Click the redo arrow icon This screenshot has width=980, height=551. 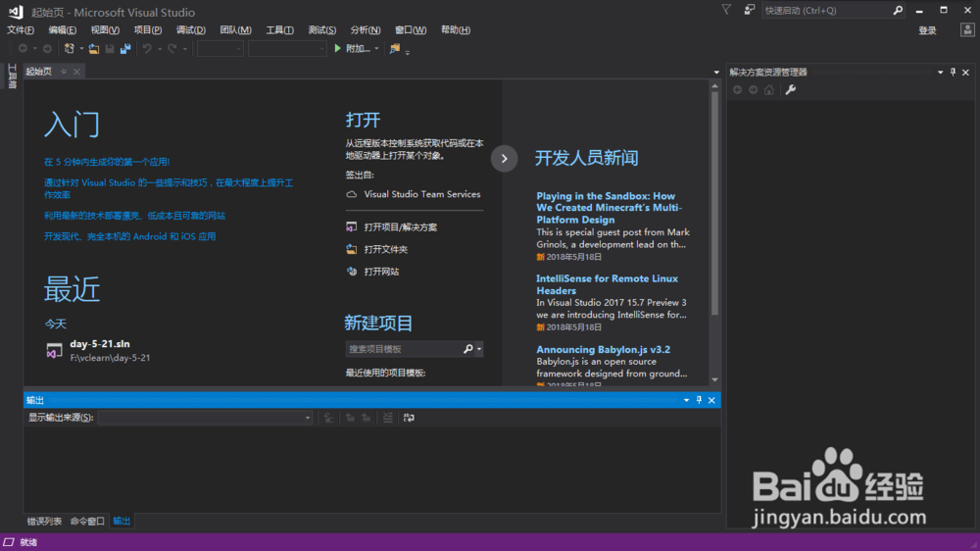(171, 49)
